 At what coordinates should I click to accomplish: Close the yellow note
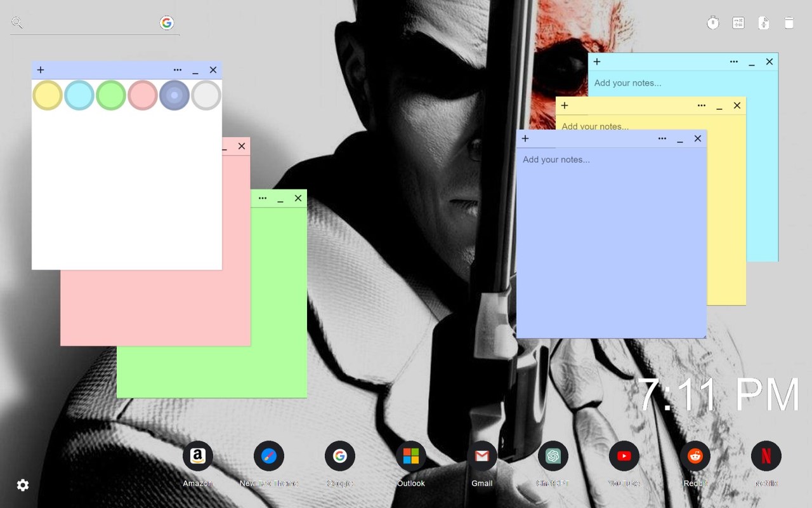[737, 105]
